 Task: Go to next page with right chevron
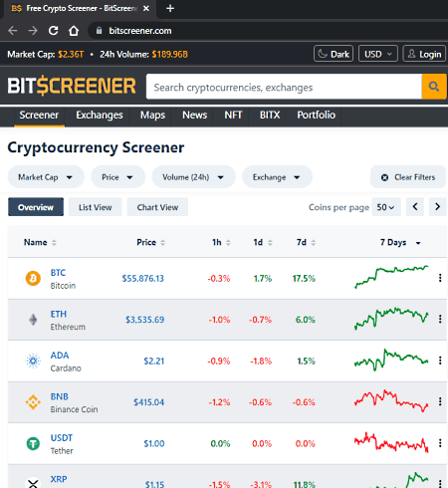437,207
